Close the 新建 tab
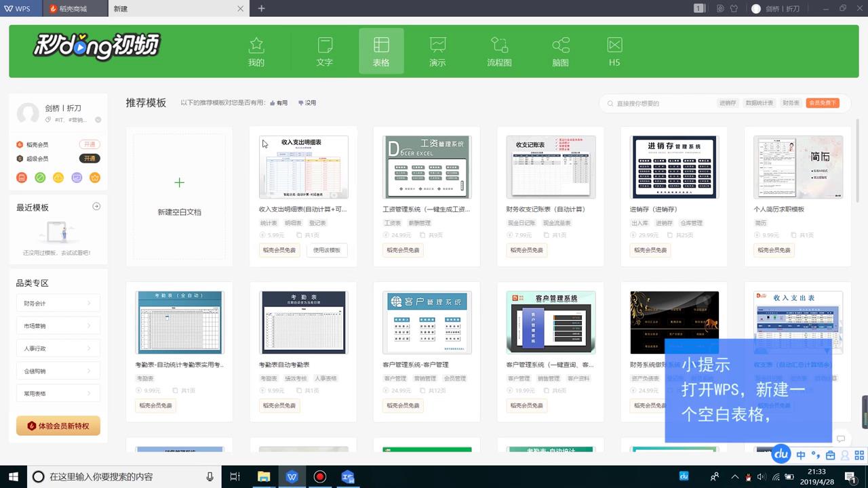The image size is (868, 488). (240, 8)
